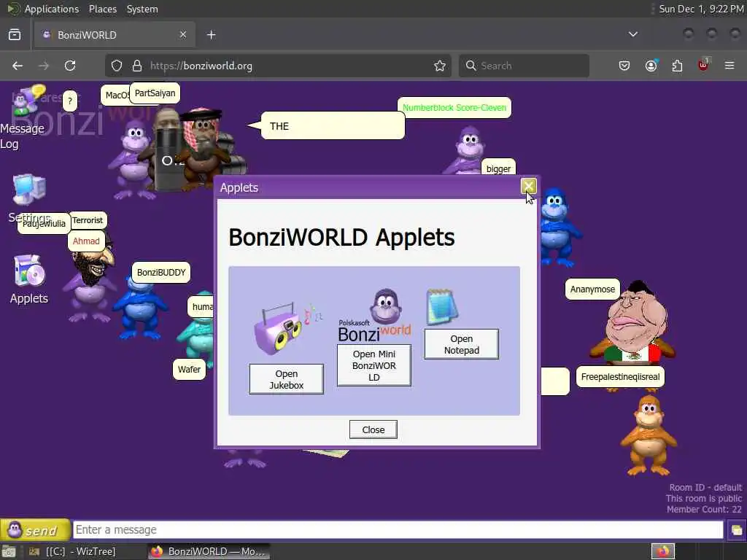This screenshot has height=560, width=747.
Task: Expand the list all tabs chevron
Action: tap(633, 34)
